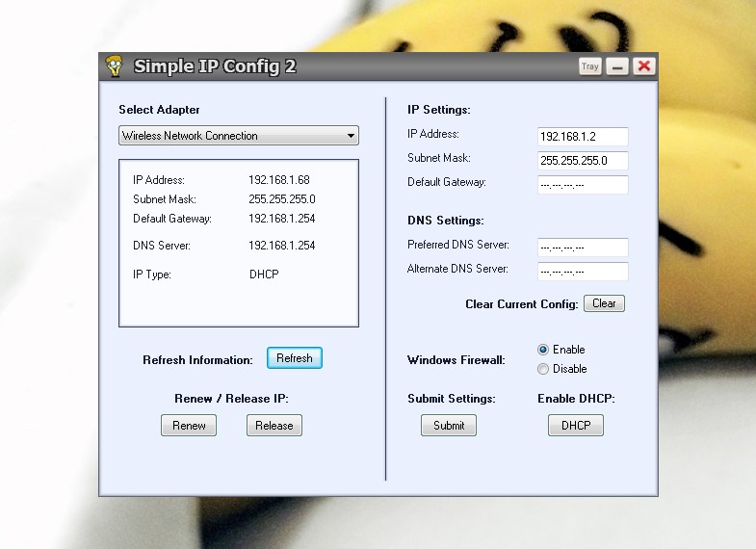
Task: Select the Disable firewall radio button
Action: point(543,369)
